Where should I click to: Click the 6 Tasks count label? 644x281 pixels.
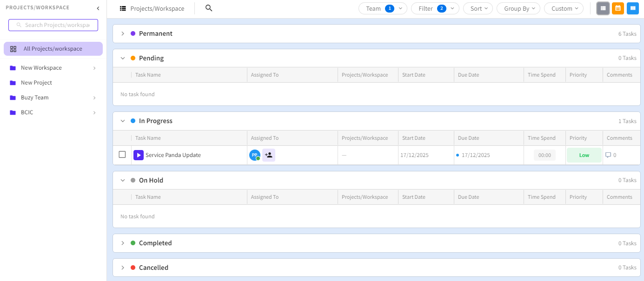tap(627, 34)
